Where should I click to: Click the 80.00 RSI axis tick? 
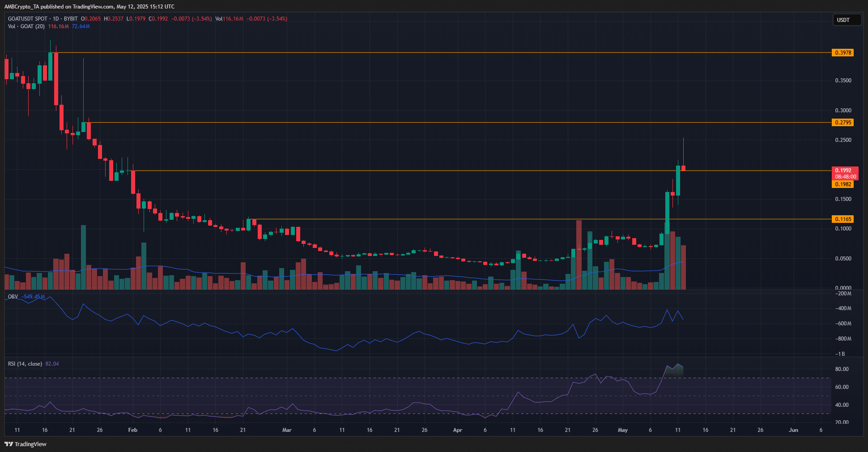(x=842, y=369)
